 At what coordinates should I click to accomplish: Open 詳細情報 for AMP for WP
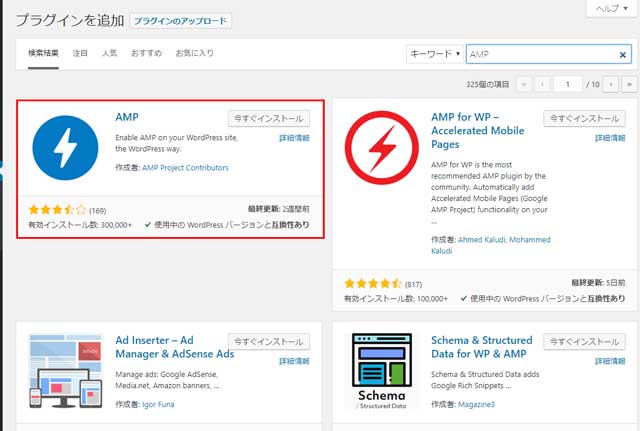click(610, 138)
